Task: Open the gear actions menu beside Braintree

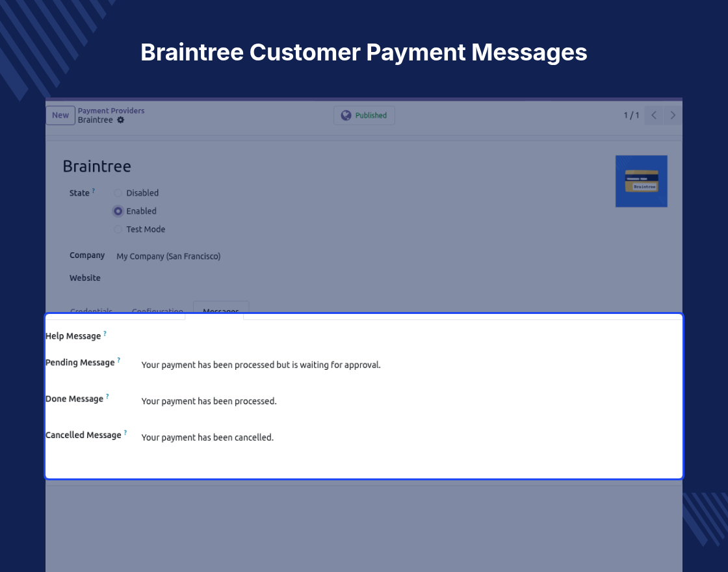Action: tap(121, 120)
